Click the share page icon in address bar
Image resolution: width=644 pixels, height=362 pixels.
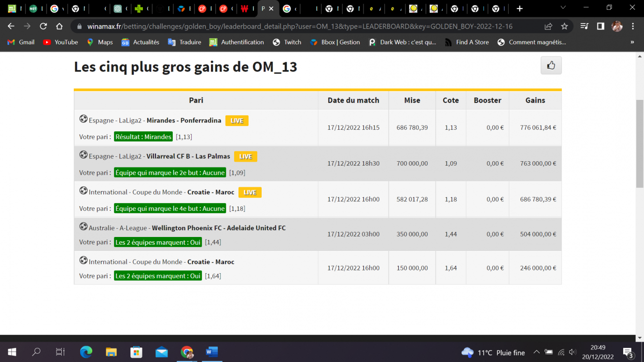pyautogui.click(x=548, y=26)
